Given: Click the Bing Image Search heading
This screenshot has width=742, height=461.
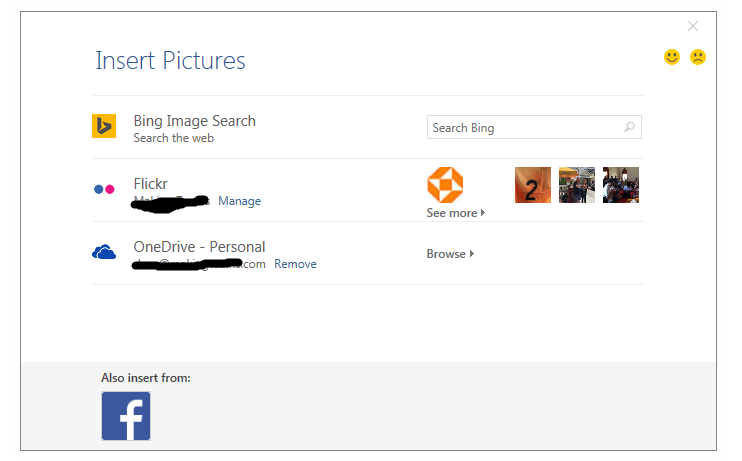Looking at the screenshot, I should pyautogui.click(x=194, y=121).
